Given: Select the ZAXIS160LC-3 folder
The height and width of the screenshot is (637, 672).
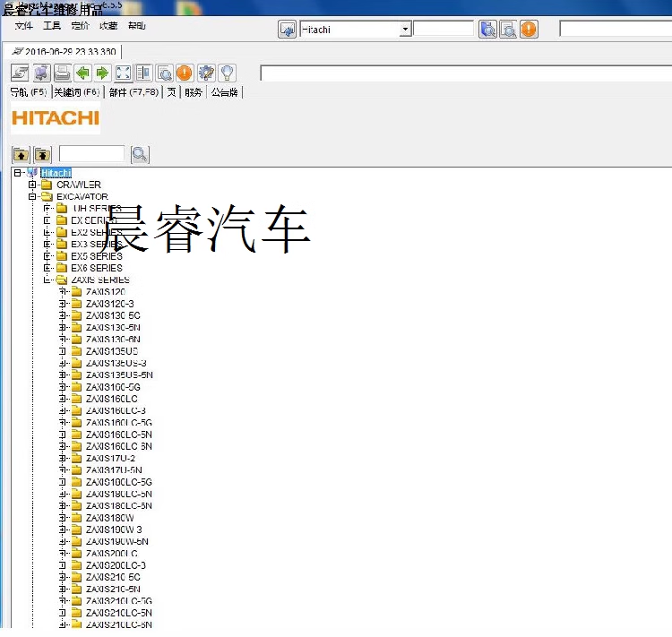Looking at the screenshot, I should point(116,410).
